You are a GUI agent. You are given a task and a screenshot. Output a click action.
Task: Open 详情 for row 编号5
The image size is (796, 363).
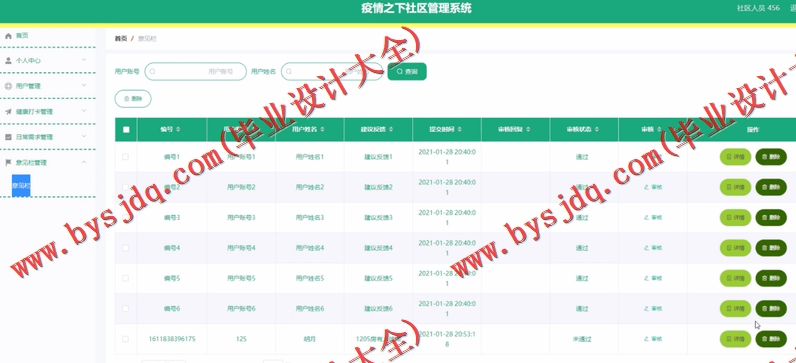(736, 278)
